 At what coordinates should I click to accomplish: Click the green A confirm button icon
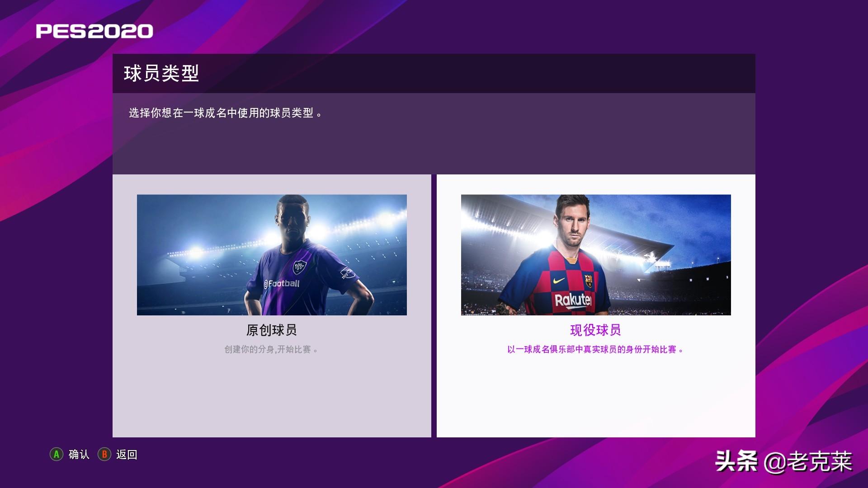point(57,454)
